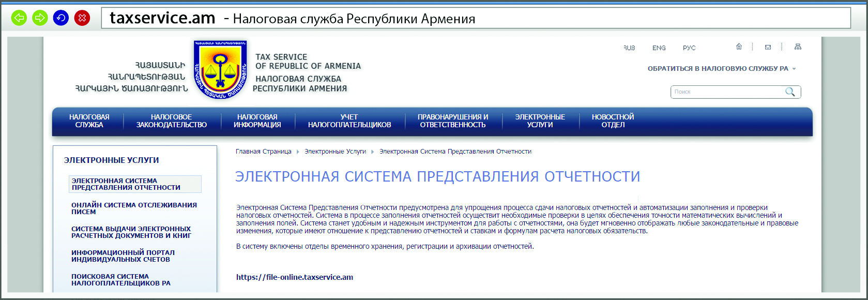Open the 'Налоговая информация' menu
This screenshot has width=868, height=300.
tap(257, 121)
